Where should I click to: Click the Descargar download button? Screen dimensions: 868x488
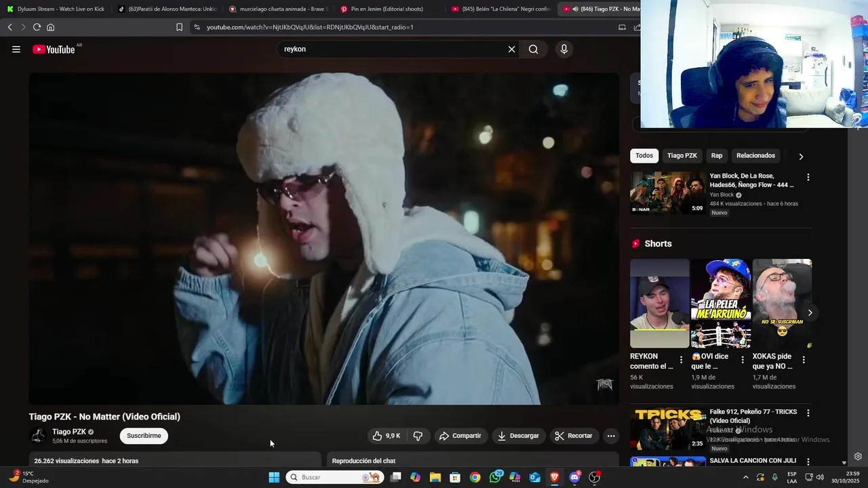click(x=519, y=436)
